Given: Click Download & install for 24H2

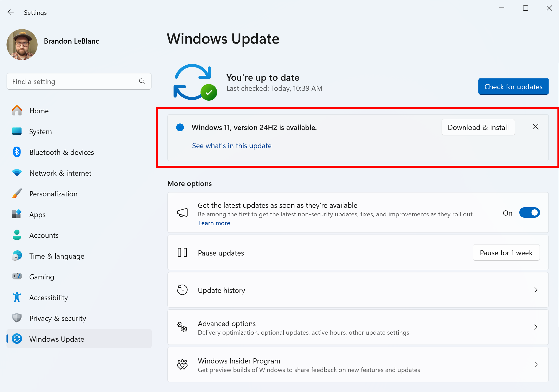Looking at the screenshot, I should tap(478, 127).
